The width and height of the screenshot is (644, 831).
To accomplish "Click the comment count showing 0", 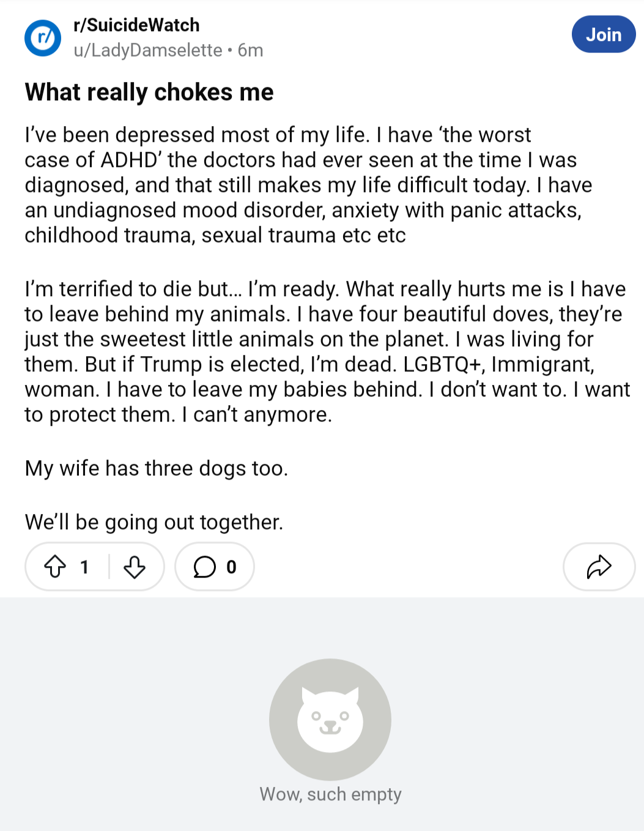I will 231,567.
